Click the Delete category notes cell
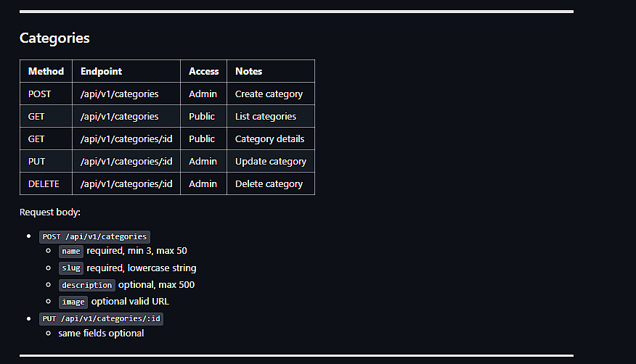 [x=269, y=183]
